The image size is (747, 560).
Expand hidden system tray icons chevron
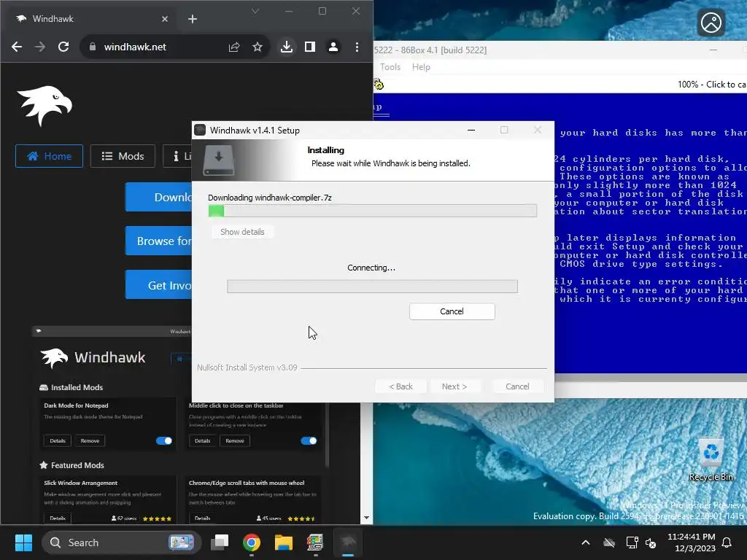tap(586, 542)
